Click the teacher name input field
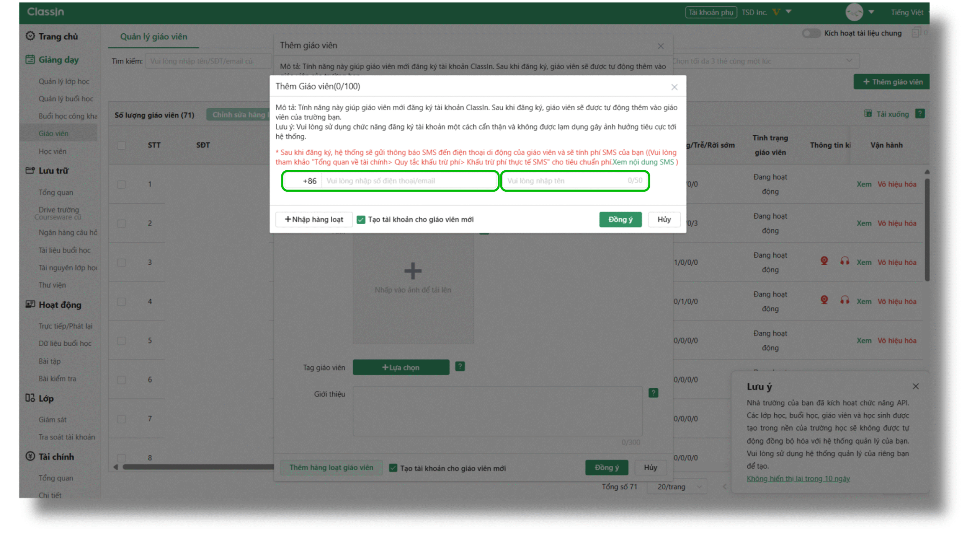 click(x=566, y=181)
